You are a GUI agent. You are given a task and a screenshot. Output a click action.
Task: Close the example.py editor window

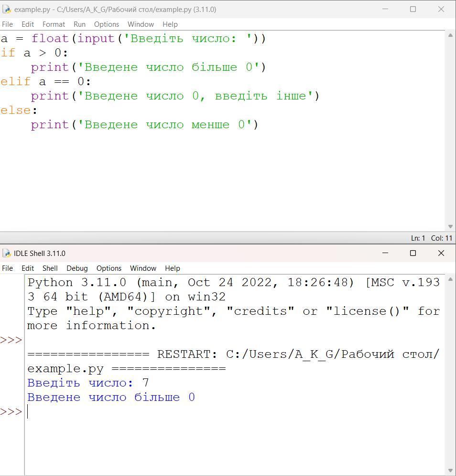tap(441, 9)
